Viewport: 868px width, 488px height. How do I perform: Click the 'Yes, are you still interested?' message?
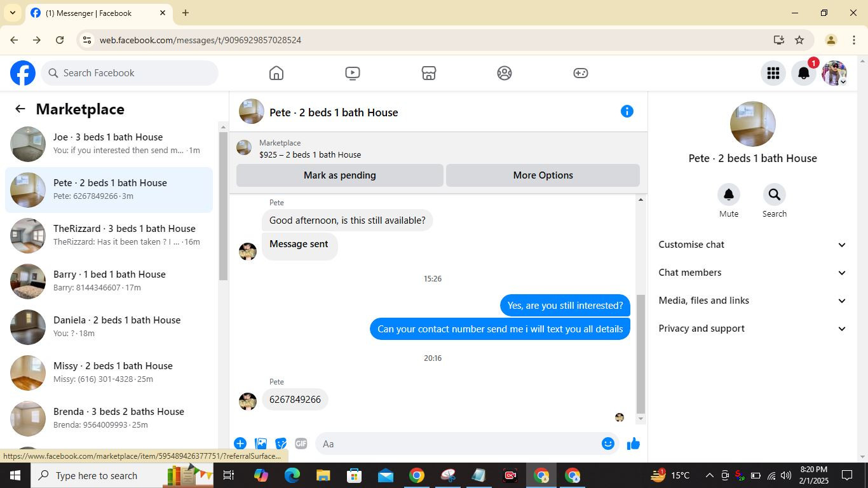(x=566, y=306)
